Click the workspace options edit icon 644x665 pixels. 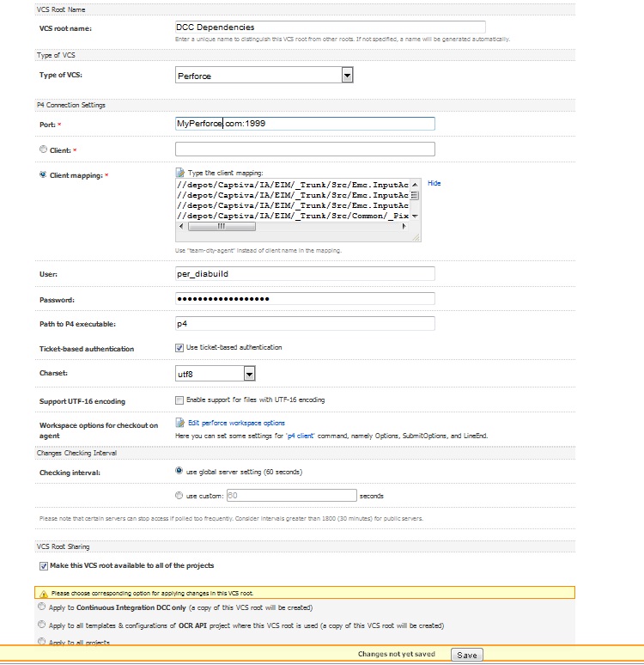[x=179, y=423]
